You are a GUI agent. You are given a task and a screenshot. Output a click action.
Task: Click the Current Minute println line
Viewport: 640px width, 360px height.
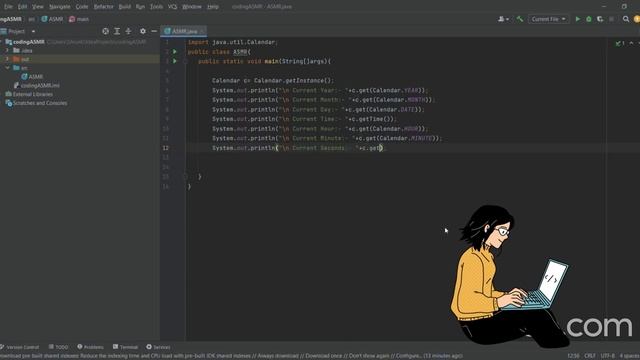[327, 138]
